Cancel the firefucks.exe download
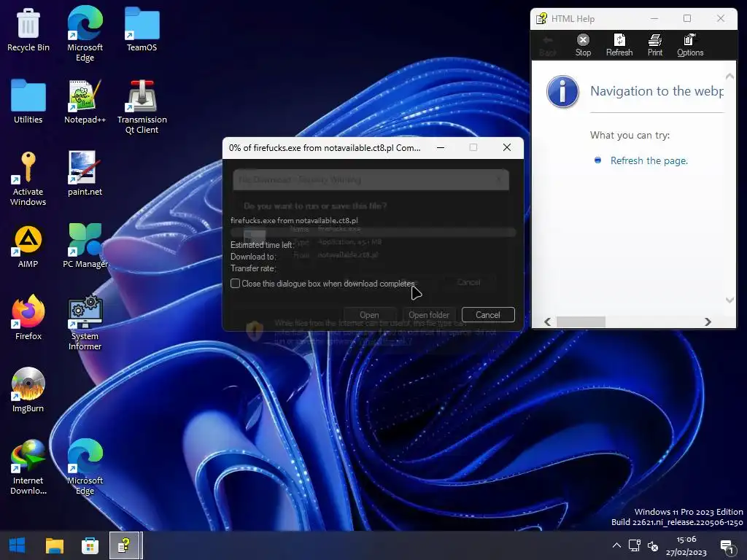 click(488, 315)
